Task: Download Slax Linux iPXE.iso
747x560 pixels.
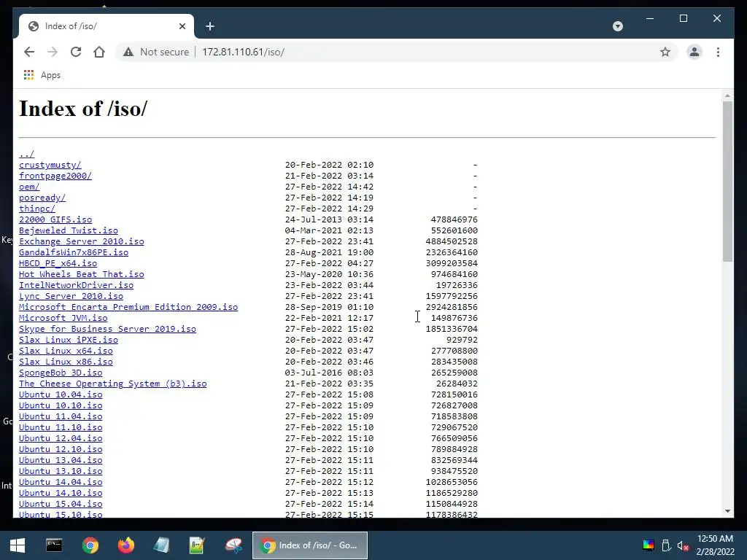Action: coord(69,340)
